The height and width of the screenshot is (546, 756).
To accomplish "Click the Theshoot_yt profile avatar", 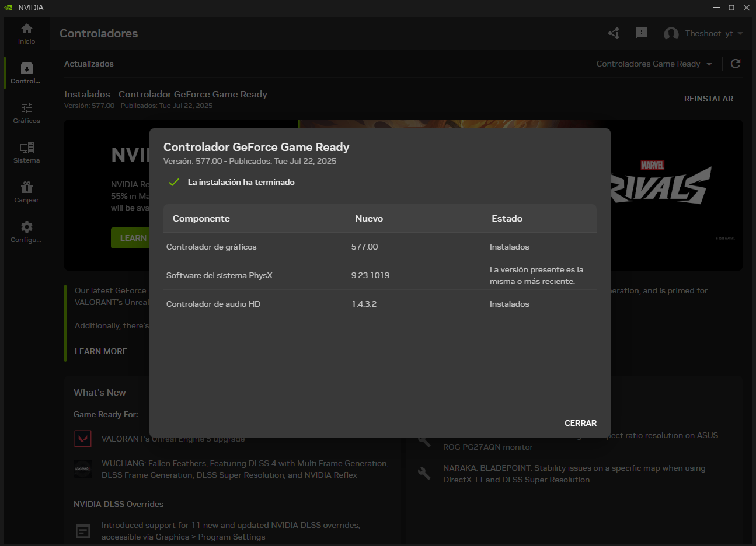I will coord(671,34).
